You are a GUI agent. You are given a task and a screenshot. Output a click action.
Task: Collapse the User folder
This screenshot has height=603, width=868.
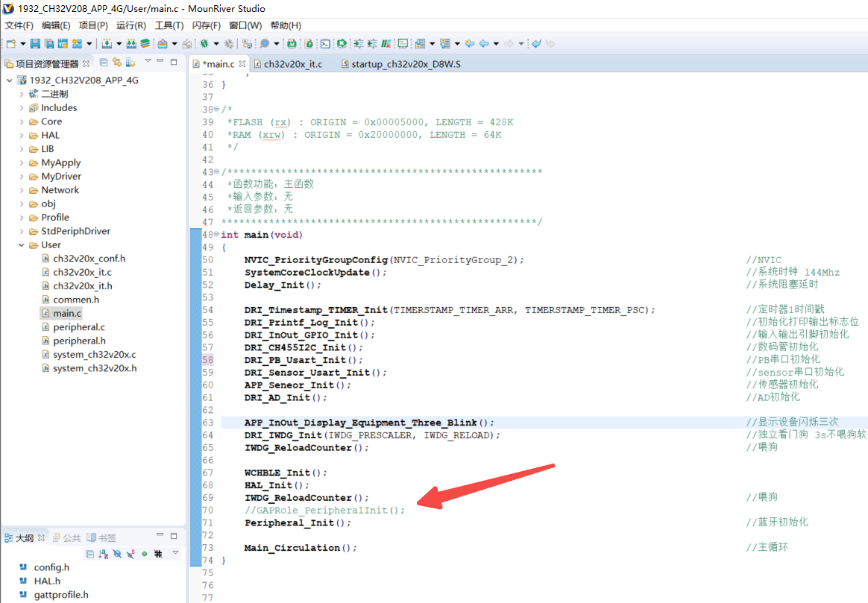pyautogui.click(x=22, y=245)
